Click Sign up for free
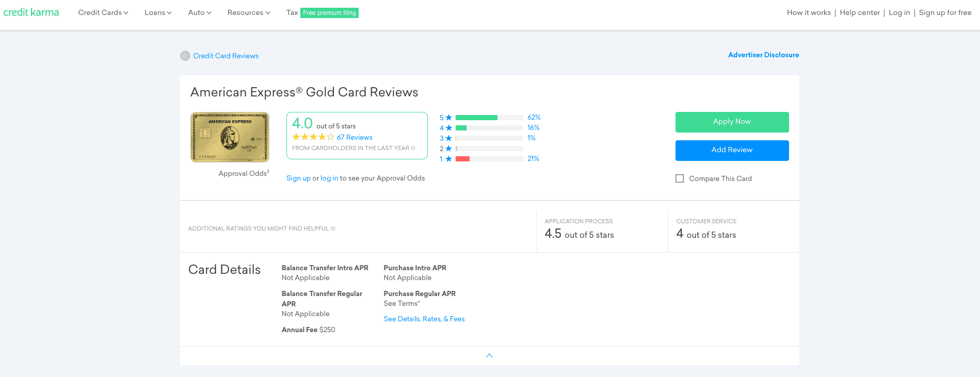 [945, 12]
